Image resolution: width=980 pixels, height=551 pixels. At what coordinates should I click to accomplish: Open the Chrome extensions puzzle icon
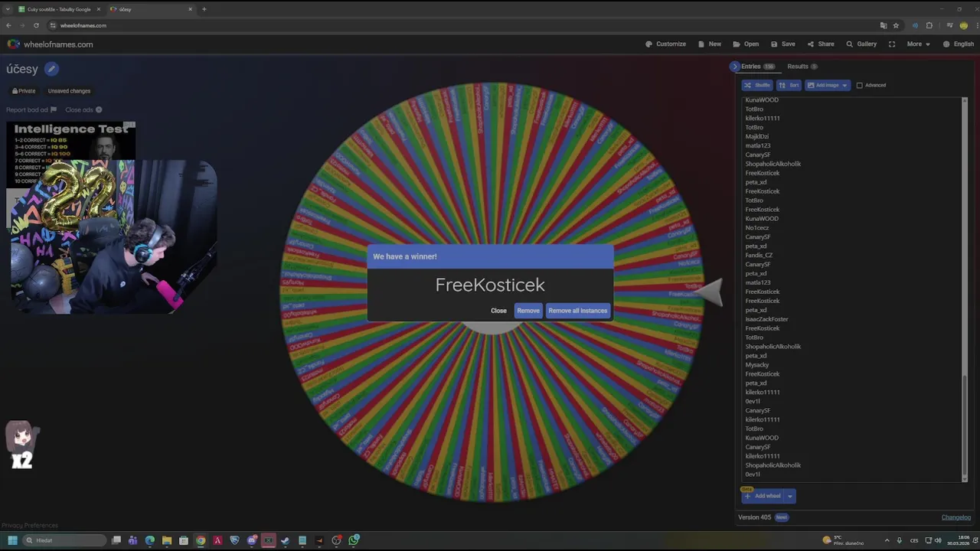929,25
